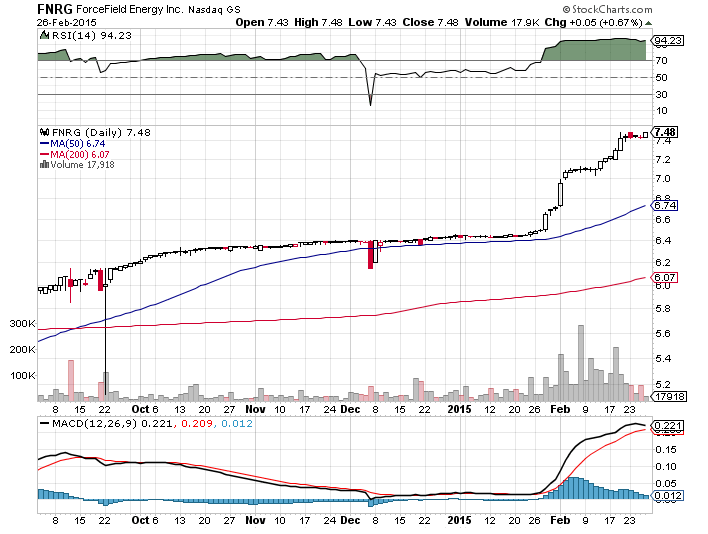Click the Close 7.48 value
The image size is (708, 534).
point(430,23)
